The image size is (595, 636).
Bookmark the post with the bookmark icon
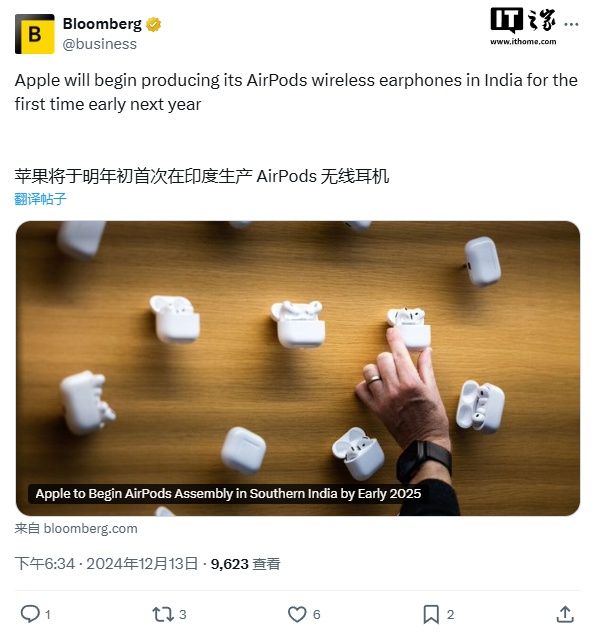click(431, 614)
